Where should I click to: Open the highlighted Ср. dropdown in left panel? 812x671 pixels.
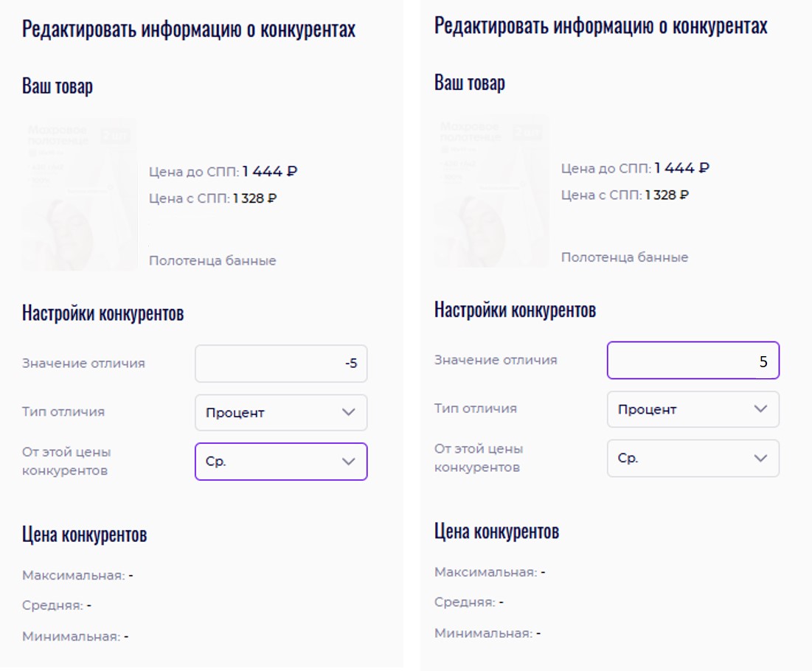(281, 462)
